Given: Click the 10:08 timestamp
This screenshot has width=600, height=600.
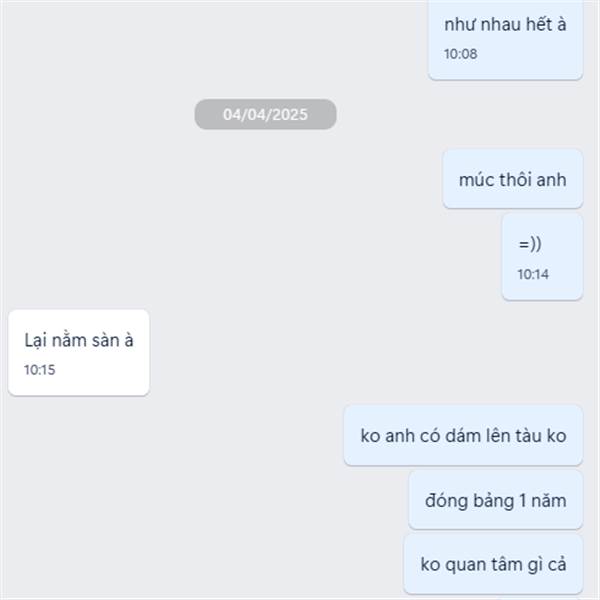Looking at the screenshot, I should (461, 54).
